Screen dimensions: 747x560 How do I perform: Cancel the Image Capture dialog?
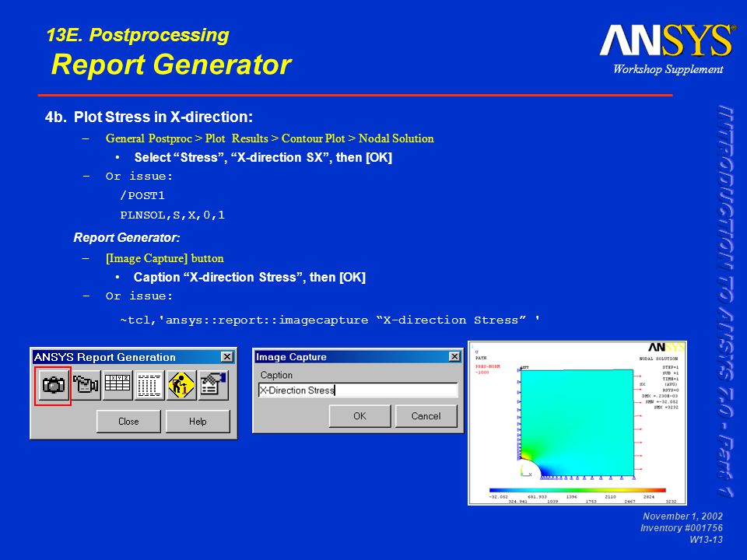[x=426, y=415]
